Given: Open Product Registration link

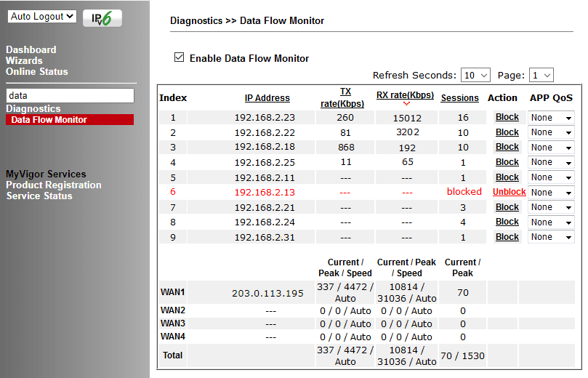Looking at the screenshot, I should tap(54, 185).
